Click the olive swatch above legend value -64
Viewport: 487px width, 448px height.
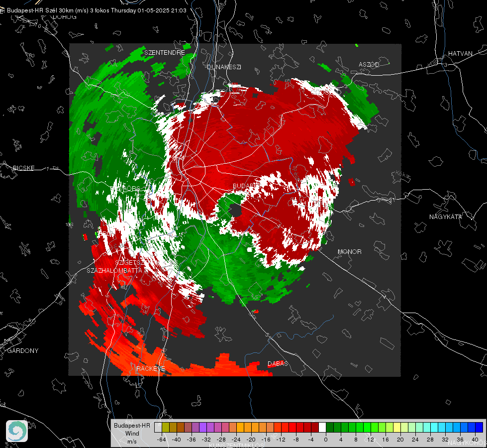[166, 427]
